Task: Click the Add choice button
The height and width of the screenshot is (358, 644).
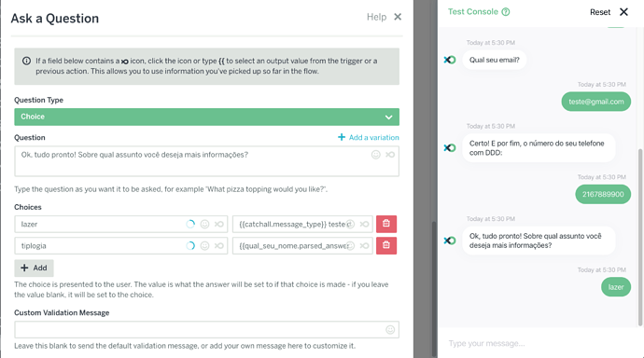Action: pyautogui.click(x=34, y=268)
